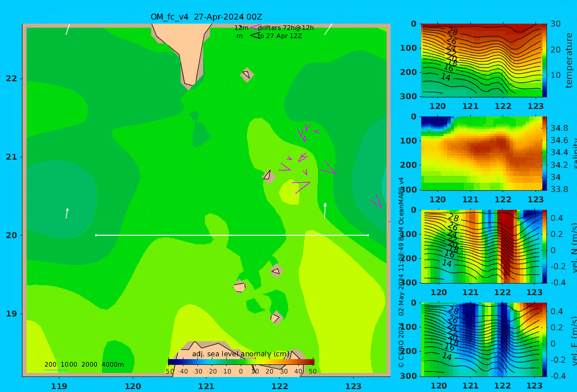This screenshot has width=577, height=392.
Task: Click the 'vel. E (m/s)' colorbar
Action: [545, 340]
